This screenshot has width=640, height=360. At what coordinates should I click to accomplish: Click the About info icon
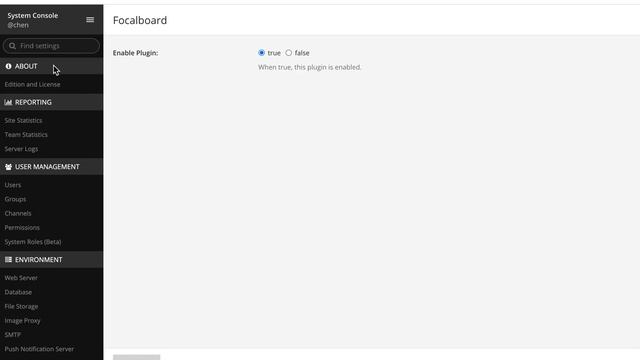(8, 66)
